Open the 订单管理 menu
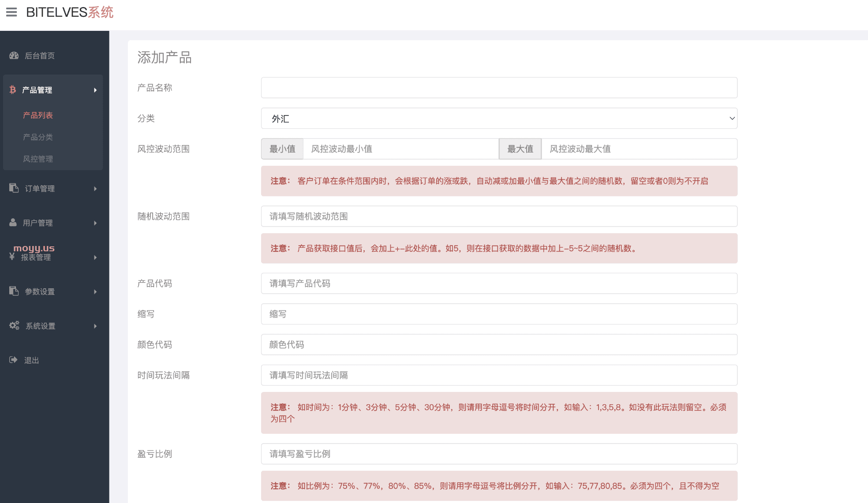Viewport: 868px width, 503px height. point(40,189)
